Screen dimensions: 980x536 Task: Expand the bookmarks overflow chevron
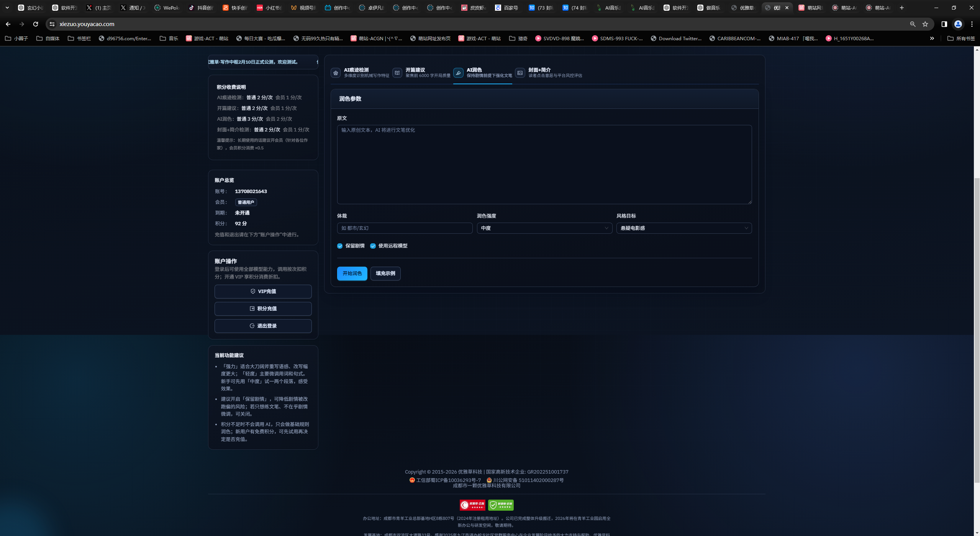point(932,38)
